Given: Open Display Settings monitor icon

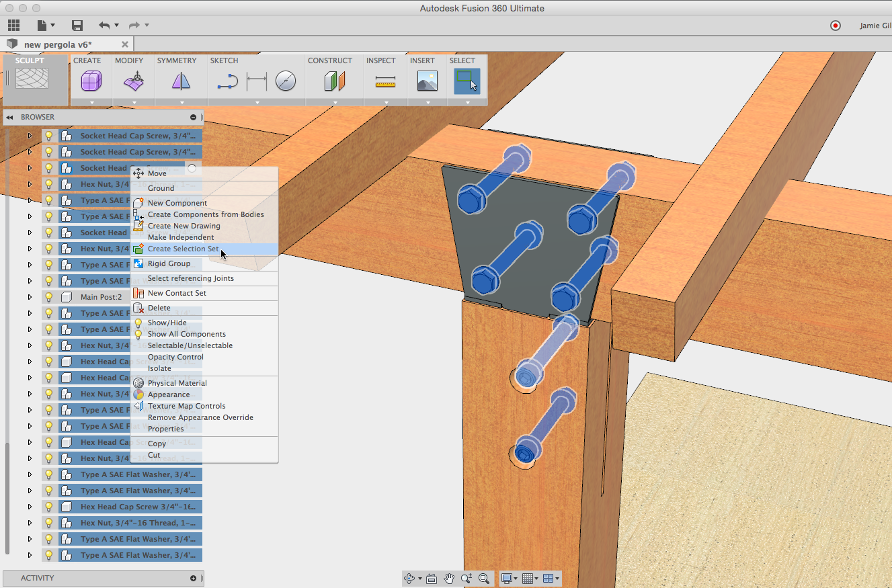Looking at the screenshot, I should coord(507,578).
